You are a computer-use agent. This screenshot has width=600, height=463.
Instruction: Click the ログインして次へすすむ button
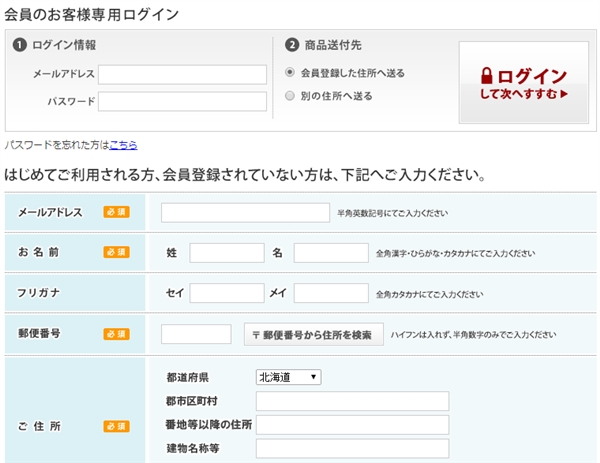(x=523, y=82)
